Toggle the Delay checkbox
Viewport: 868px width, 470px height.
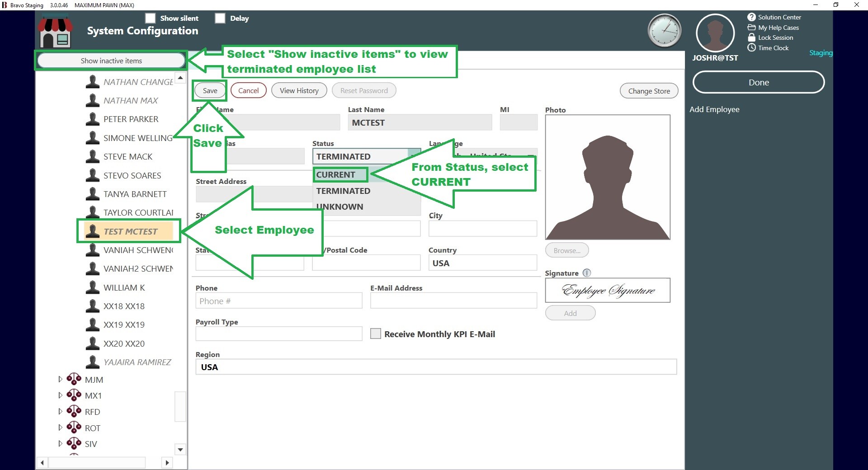pos(220,18)
